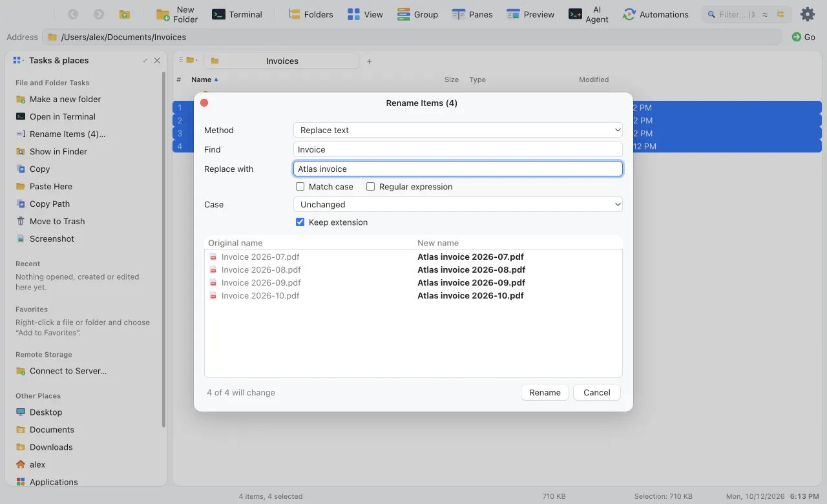Click the Panes toolbar button

tap(472, 14)
